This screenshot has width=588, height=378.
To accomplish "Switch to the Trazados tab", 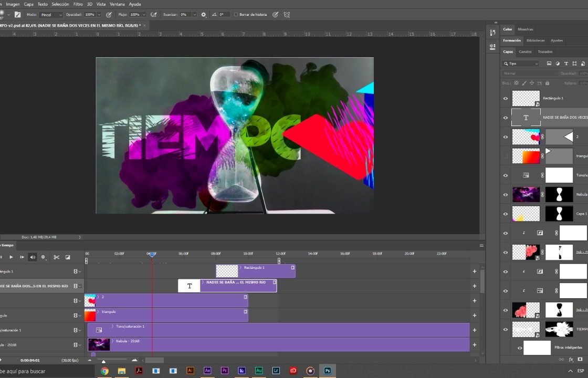I will click(545, 52).
